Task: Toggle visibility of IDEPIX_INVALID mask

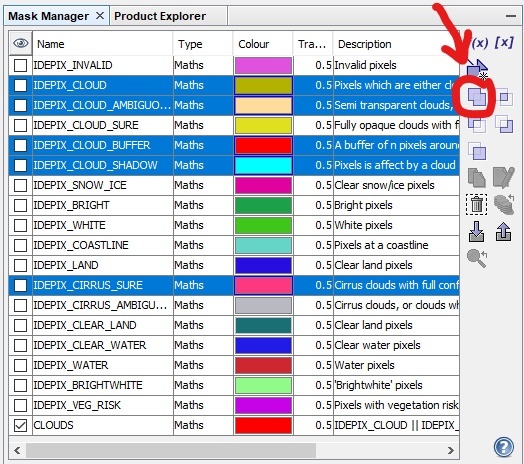Action: point(20,65)
